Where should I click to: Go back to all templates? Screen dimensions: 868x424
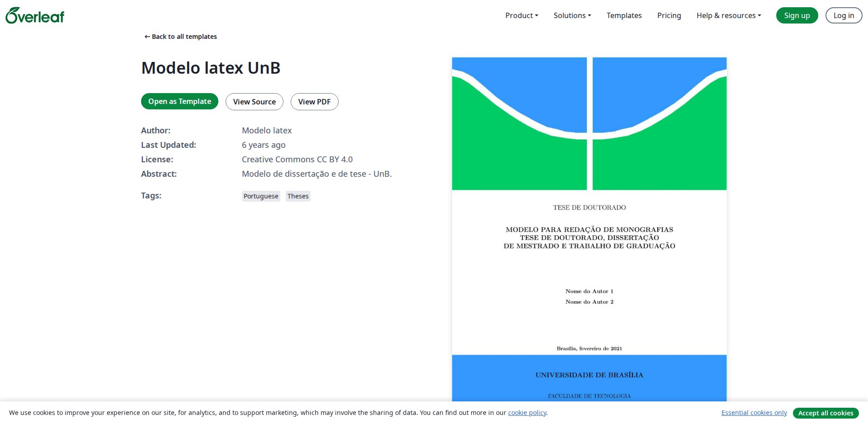click(x=180, y=37)
